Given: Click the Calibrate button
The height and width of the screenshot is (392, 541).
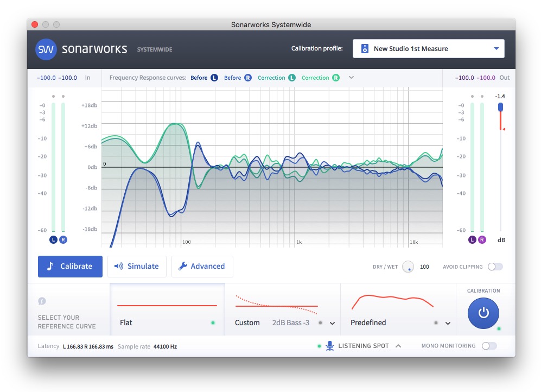Looking at the screenshot, I should click(x=70, y=266).
